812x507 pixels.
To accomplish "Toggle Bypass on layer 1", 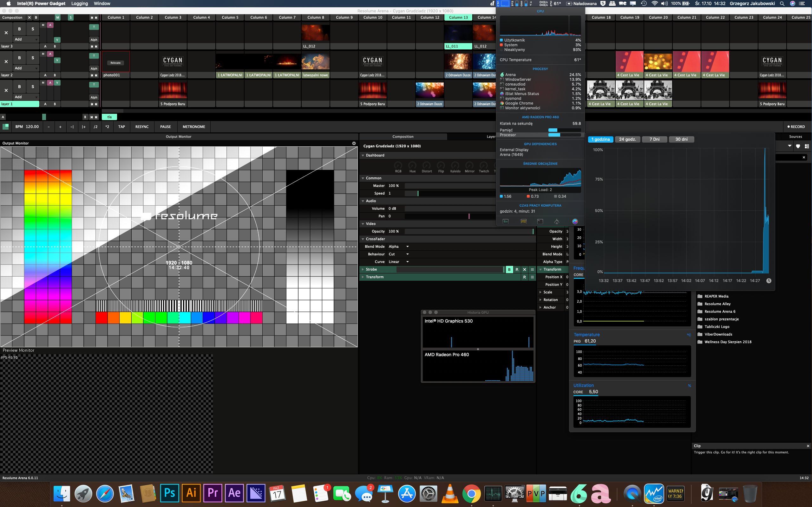I will tap(19, 87).
